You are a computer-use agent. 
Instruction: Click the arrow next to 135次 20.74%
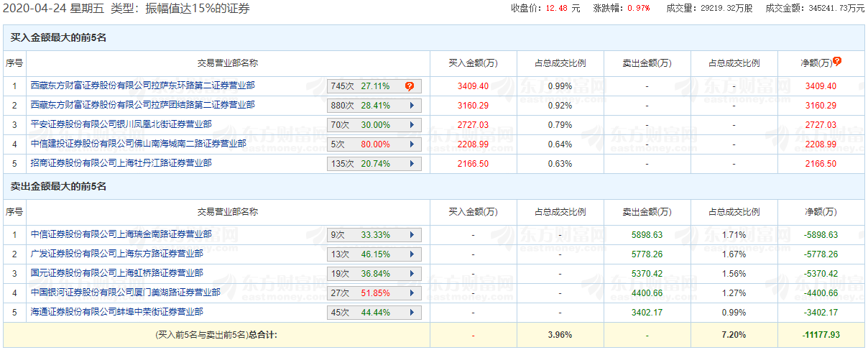tap(412, 164)
